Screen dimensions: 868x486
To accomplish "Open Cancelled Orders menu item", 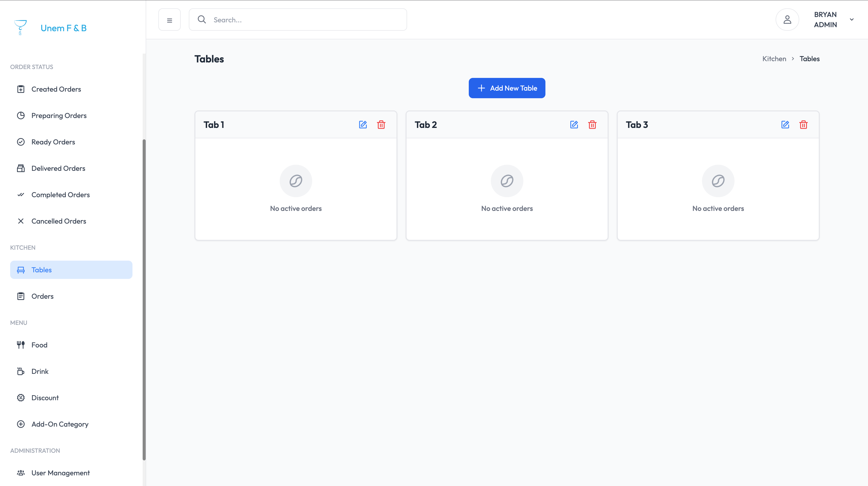I will [71, 221].
